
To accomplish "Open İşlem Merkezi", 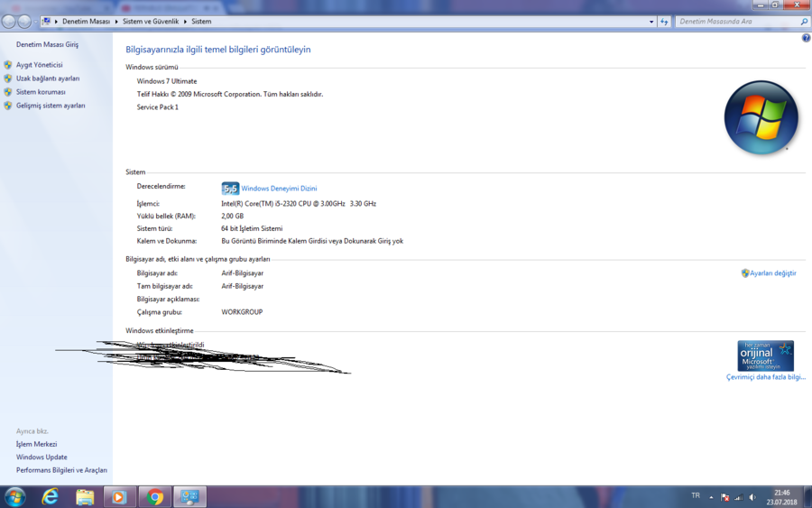I will click(x=36, y=444).
